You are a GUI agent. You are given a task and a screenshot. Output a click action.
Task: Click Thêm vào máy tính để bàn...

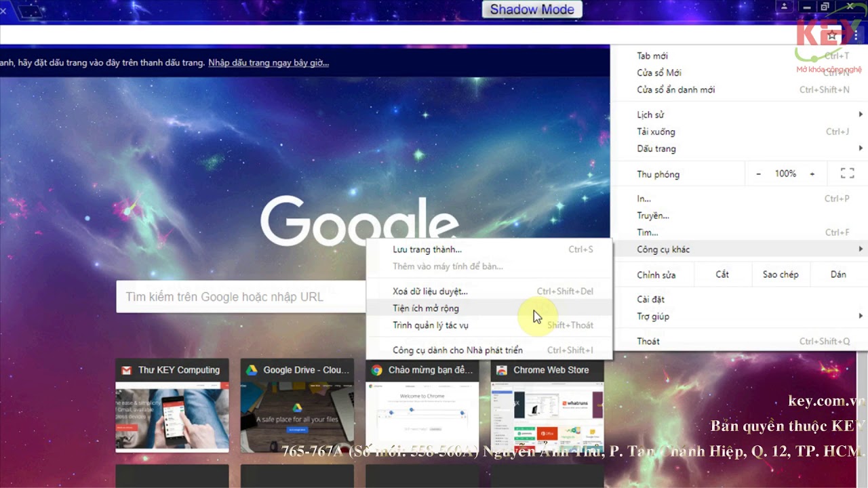click(x=489, y=266)
